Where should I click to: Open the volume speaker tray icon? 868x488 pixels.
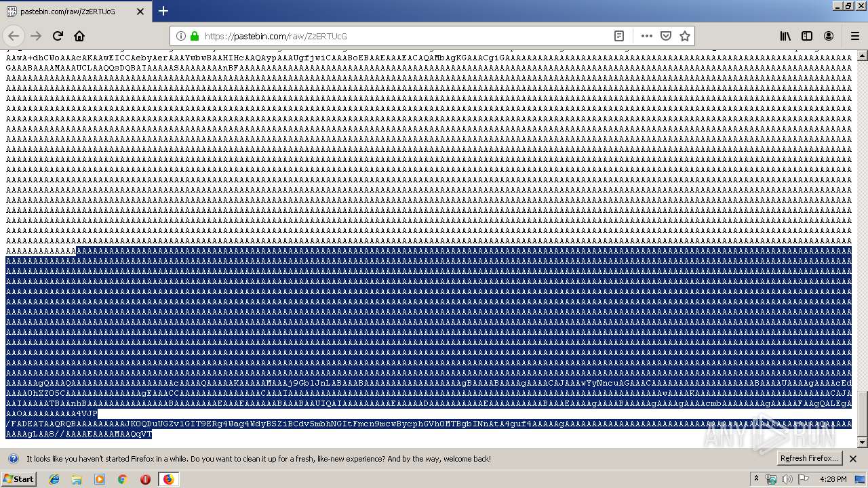787,479
